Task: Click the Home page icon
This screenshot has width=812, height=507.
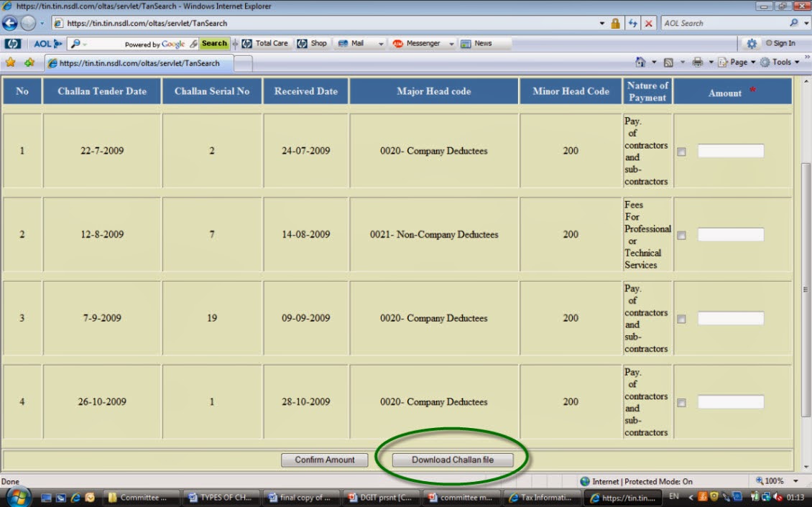Action: (x=640, y=62)
